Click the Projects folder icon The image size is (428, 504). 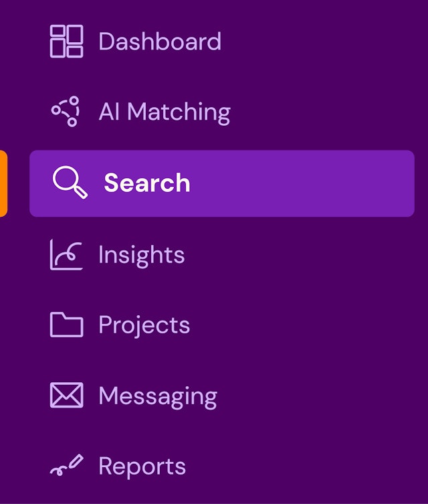pyautogui.click(x=66, y=325)
